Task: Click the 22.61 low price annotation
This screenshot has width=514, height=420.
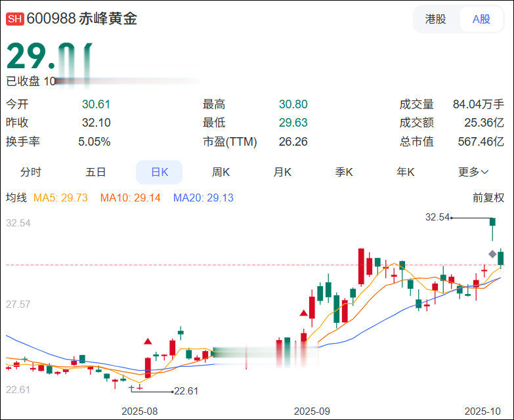Action: (186, 391)
